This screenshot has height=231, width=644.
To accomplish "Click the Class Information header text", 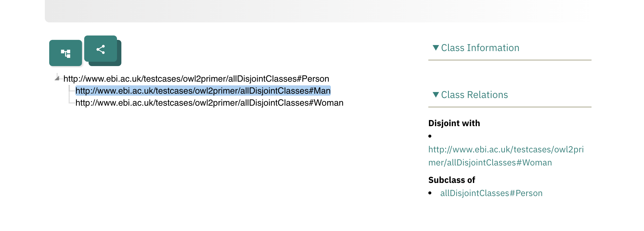I will (480, 48).
